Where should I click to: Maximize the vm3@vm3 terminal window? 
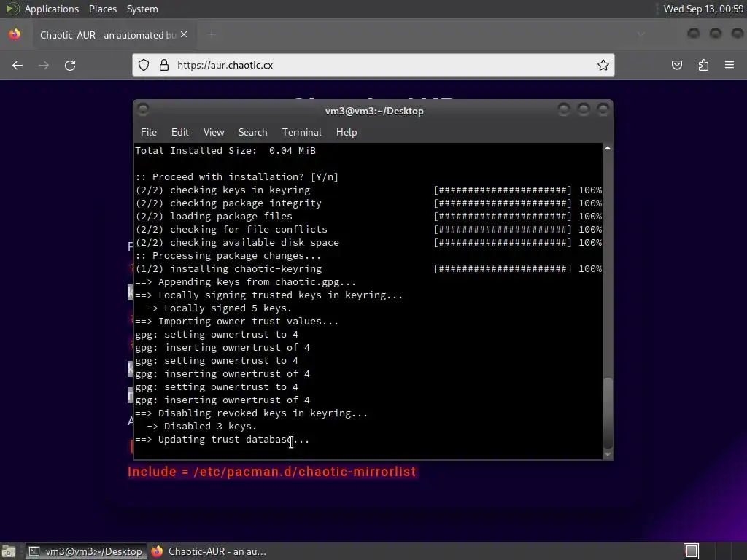point(583,110)
